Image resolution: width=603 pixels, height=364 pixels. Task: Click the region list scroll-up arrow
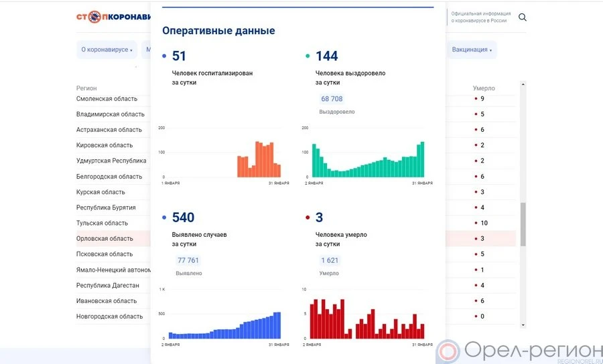tap(523, 84)
